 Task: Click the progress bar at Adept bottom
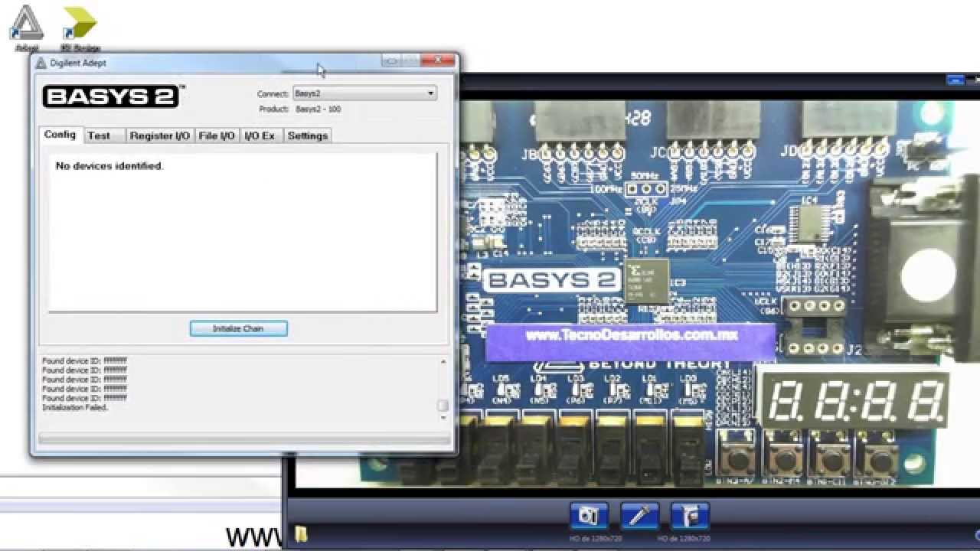243,439
